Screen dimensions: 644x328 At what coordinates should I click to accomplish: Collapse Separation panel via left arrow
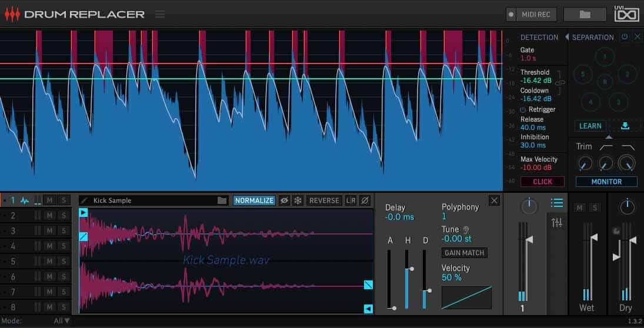(567, 37)
